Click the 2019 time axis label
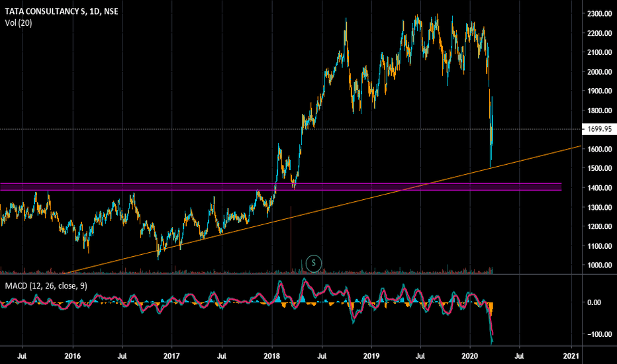 point(371,356)
